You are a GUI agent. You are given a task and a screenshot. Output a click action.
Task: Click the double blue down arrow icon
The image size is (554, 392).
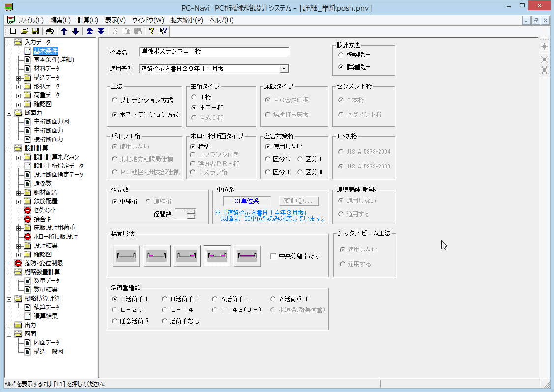click(x=101, y=31)
